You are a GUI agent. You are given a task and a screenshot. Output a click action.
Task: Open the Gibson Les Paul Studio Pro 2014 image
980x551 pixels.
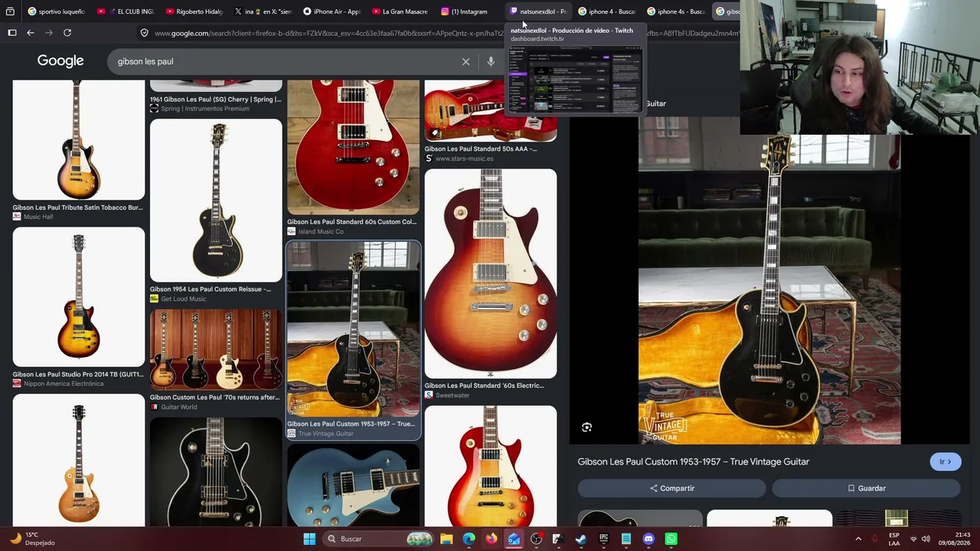(x=78, y=297)
